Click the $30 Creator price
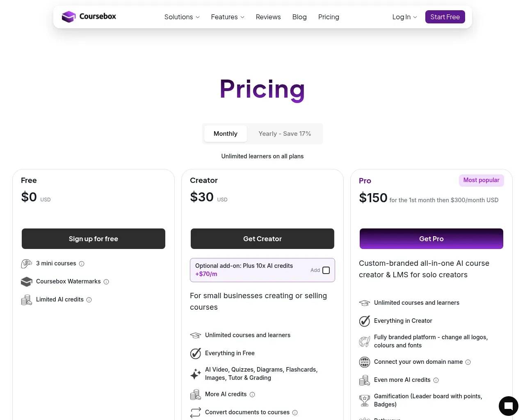Screen dimensions: 525x420 (202, 197)
